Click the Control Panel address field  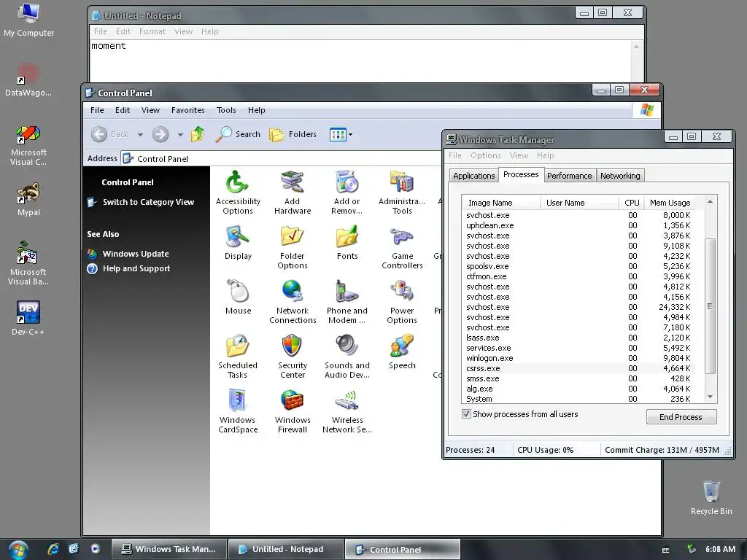tap(281, 158)
